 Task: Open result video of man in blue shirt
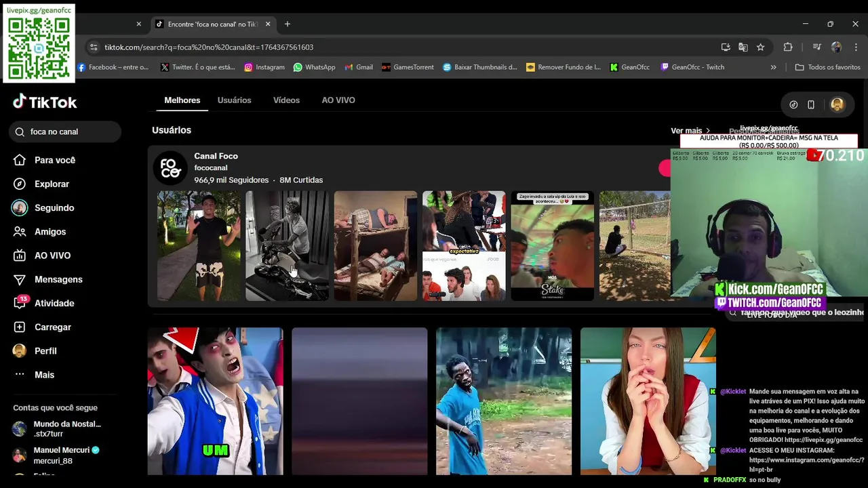coord(504,401)
